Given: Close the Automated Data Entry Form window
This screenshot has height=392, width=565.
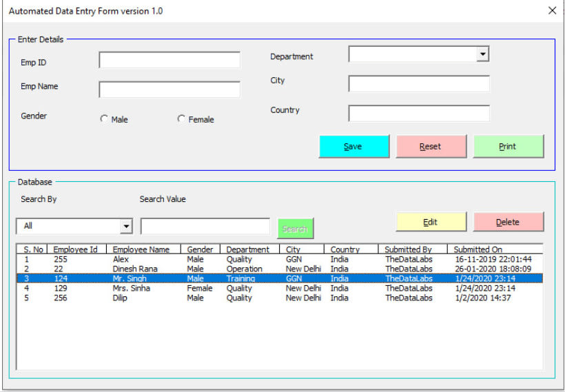Looking at the screenshot, I should [x=552, y=10].
